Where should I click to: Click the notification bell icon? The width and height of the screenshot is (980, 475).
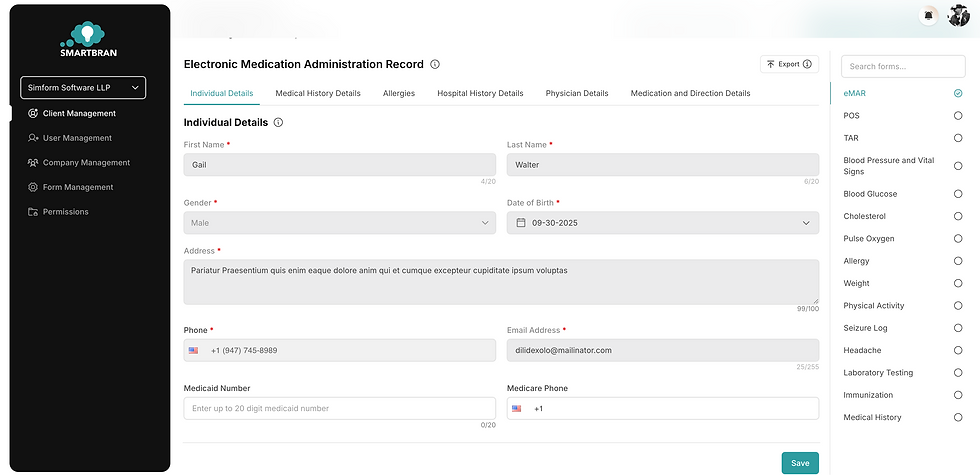[x=929, y=15]
